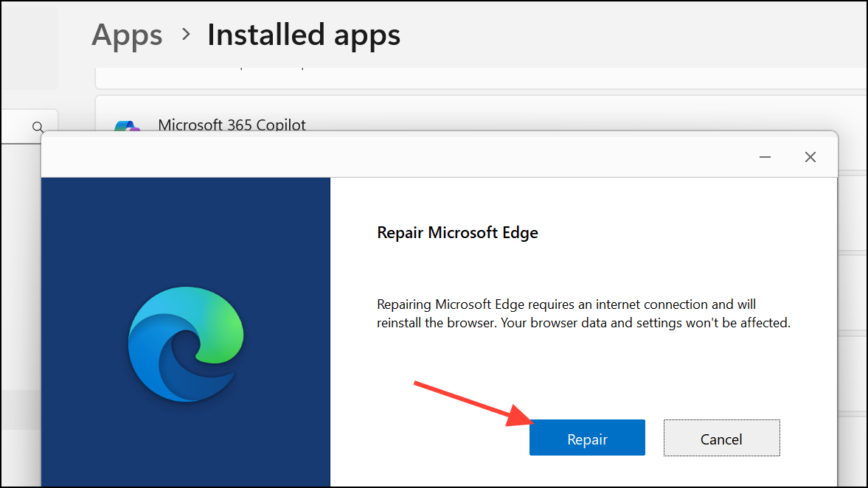Viewport: 868px width, 488px height.
Task: Click the sentence starting "Repairing Microsoft Edge requires"
Action: pos(566,304)
